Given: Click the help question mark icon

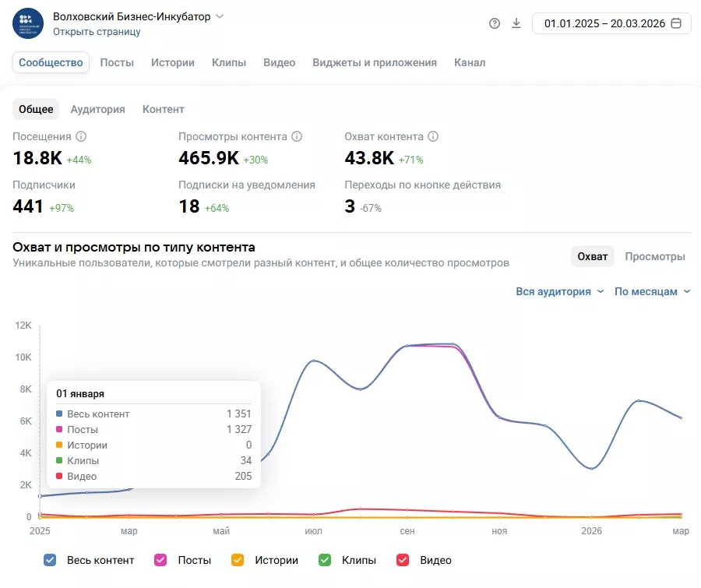Looking at the screenshot, I should (x=494, y=23).
